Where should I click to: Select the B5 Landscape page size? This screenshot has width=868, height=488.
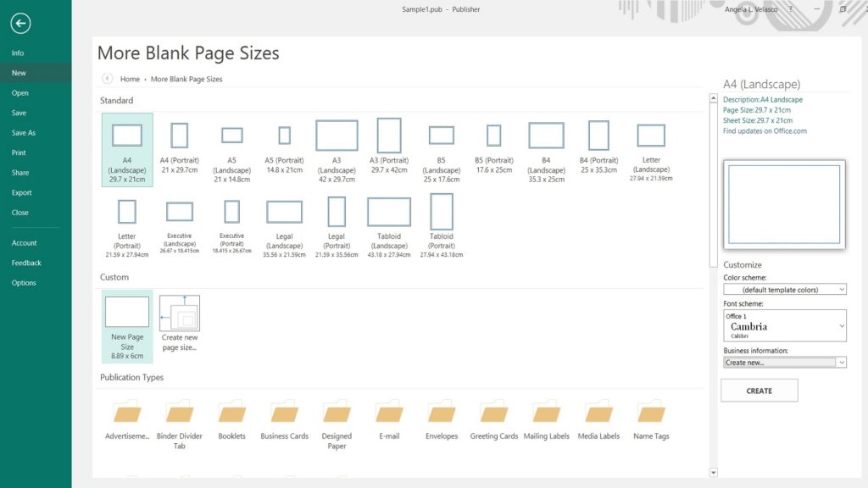pos(441,146)
